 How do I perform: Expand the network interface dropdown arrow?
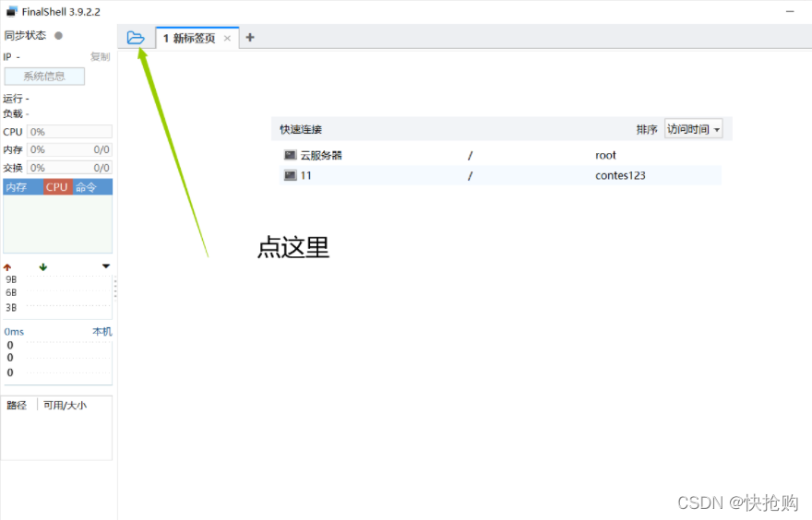coord(105,266)
